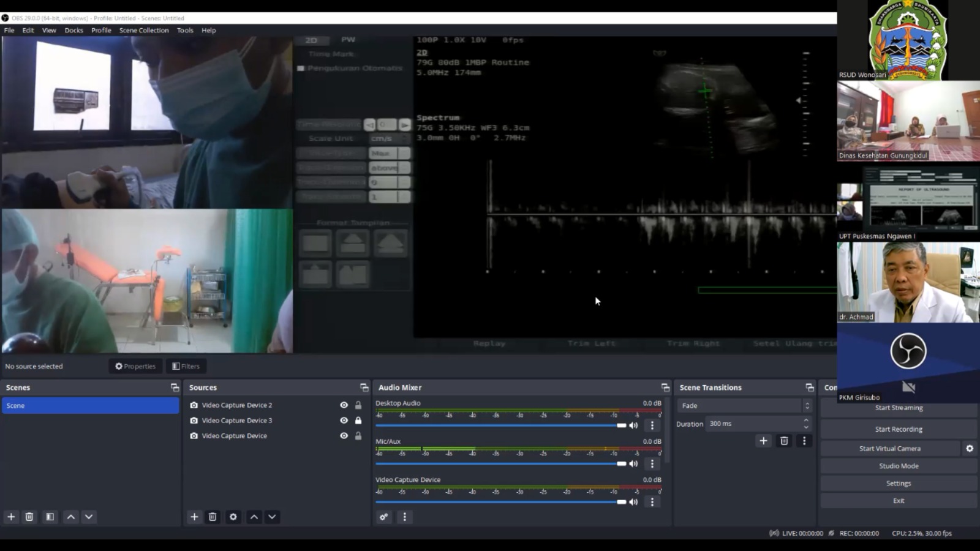Adjust Desktop Audio volume slider
This screenshot has height=551, width=980.
tap(501, 425)
